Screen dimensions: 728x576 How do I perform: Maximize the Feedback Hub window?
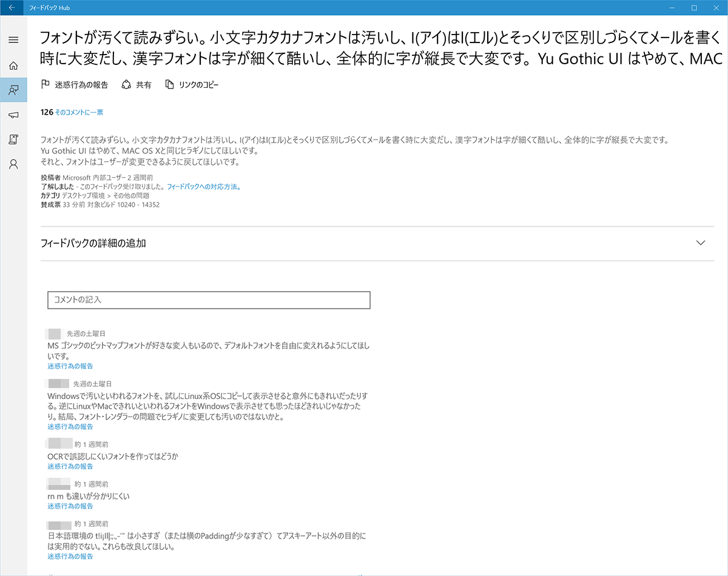695,8
